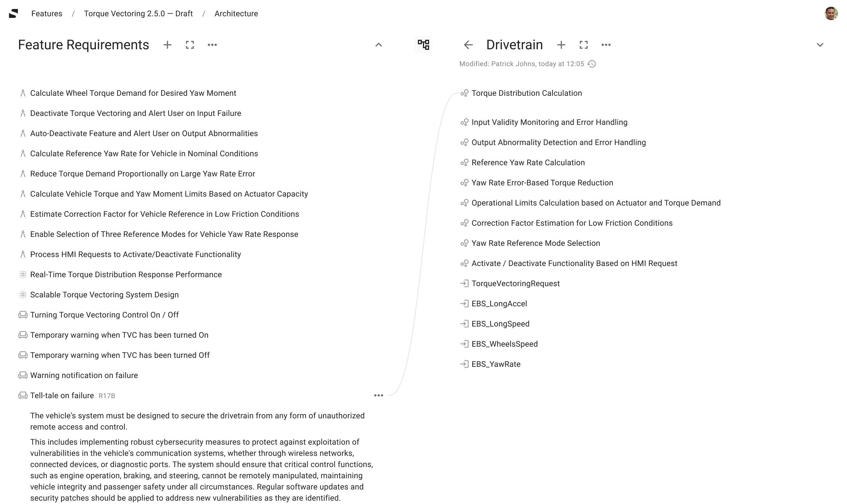
Task: Click the history/time icon next to modified timestamp
Action: click(592, 64)
